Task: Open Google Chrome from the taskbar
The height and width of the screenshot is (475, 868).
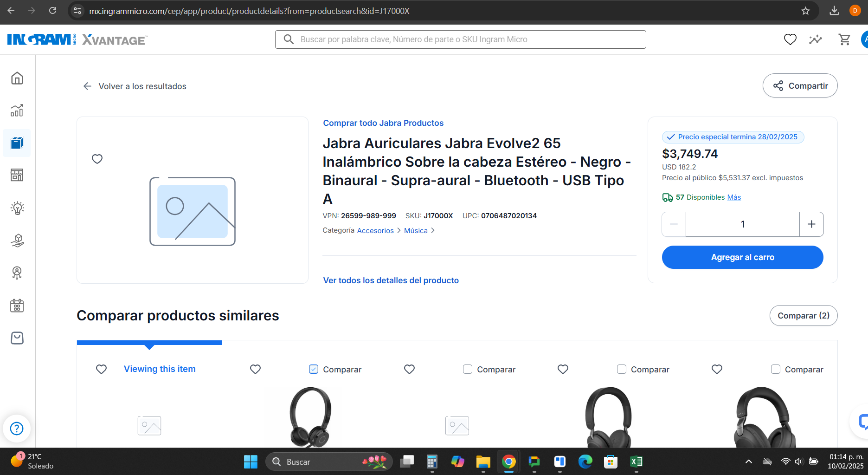Action: pos(508,462)
